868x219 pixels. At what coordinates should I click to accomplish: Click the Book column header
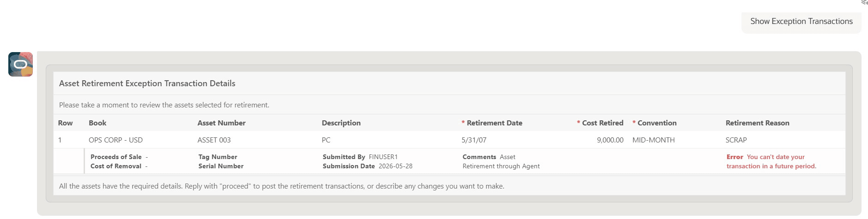[x=97, y=123]
